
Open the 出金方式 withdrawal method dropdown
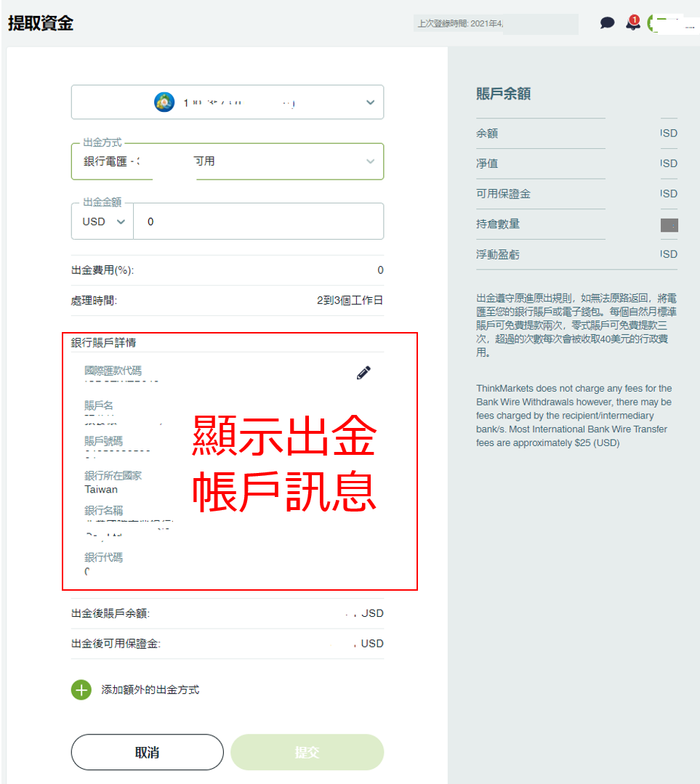[x=228, y=161]
